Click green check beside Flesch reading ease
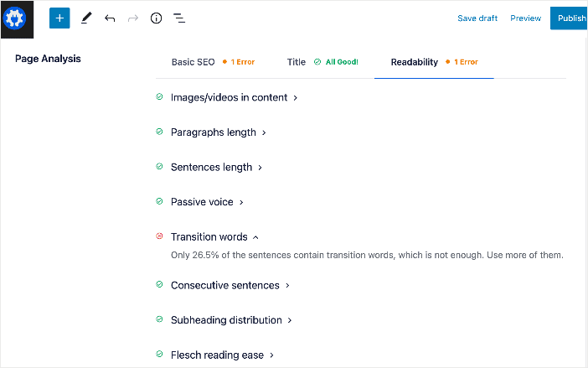 tap(159, 354)
